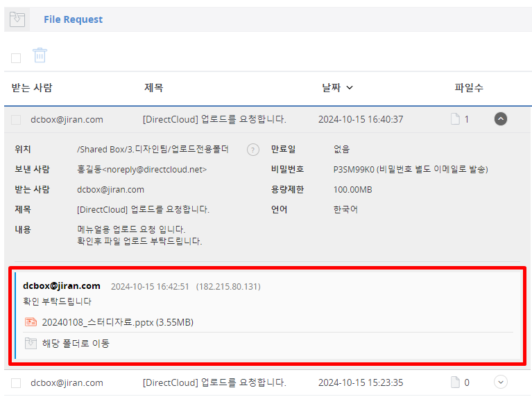Click the trash delete icon
This screenshot has height=397, width=532.
tap(40, 55)
